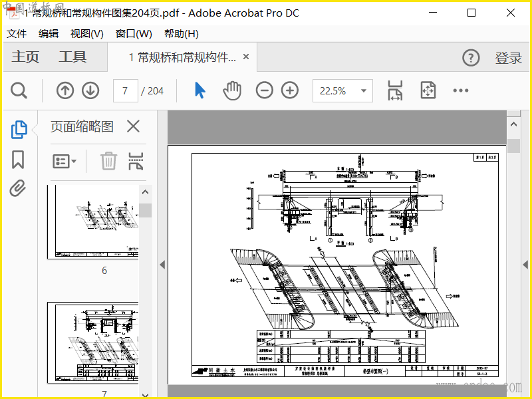Open the more tools ellipsis menu
Screen dimensions: 532x399
[x=461, y=90]
